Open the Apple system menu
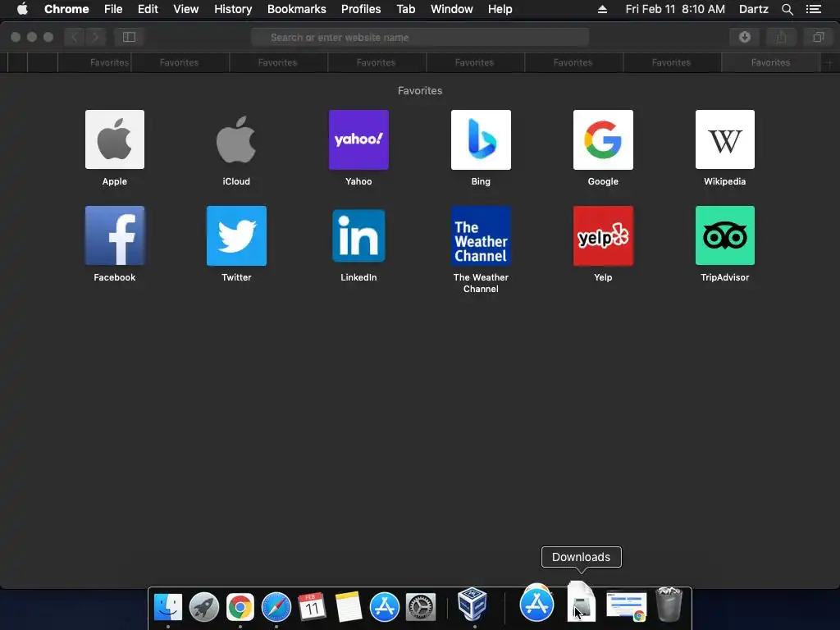Image resolution: width=840 pixels, height=630 pixels. pos(22,9)
